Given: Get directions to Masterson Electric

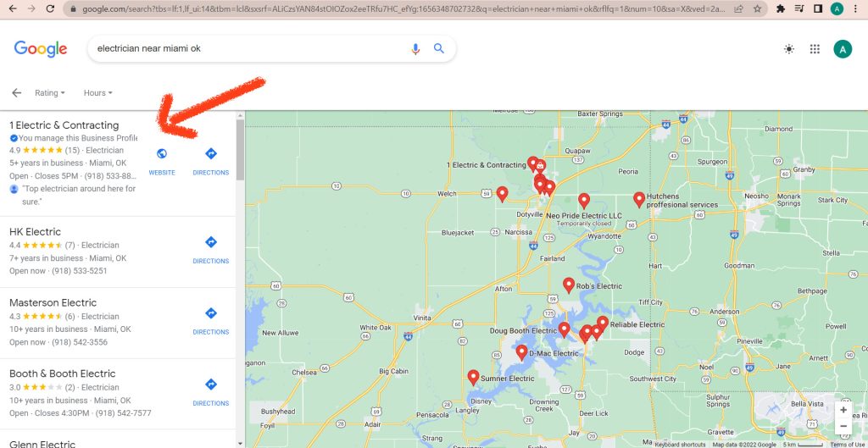Looking at the screenshot, I should [210, 321].
